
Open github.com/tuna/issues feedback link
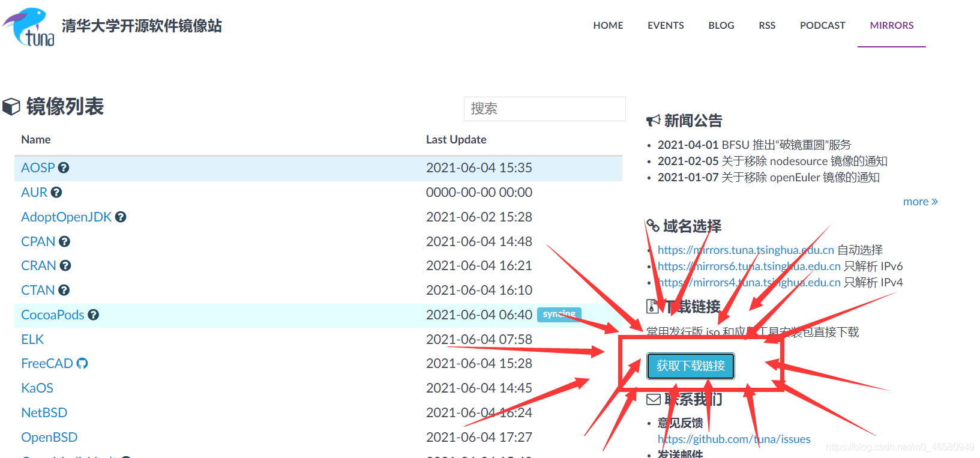(x=734, y=439)
